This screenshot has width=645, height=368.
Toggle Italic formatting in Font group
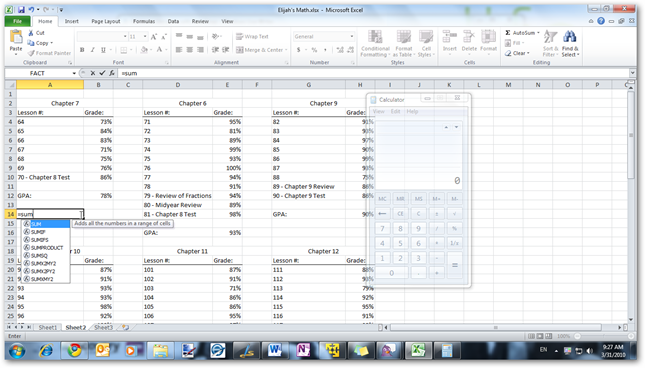[x=93, y=50]
